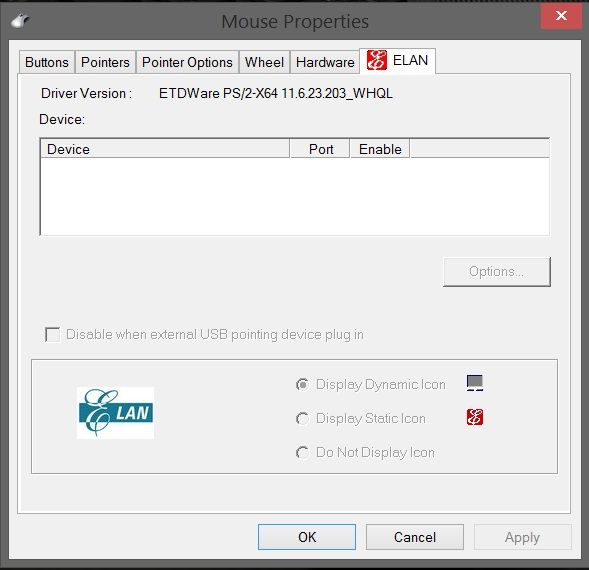Click the Apply button
589x570 pixels.
click(523, 537)
